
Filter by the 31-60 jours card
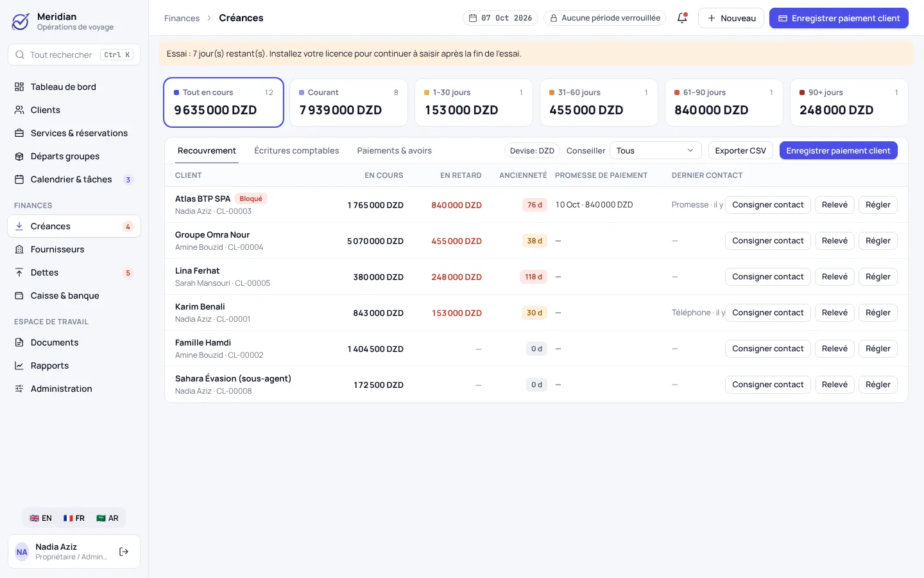pos(599,103)
